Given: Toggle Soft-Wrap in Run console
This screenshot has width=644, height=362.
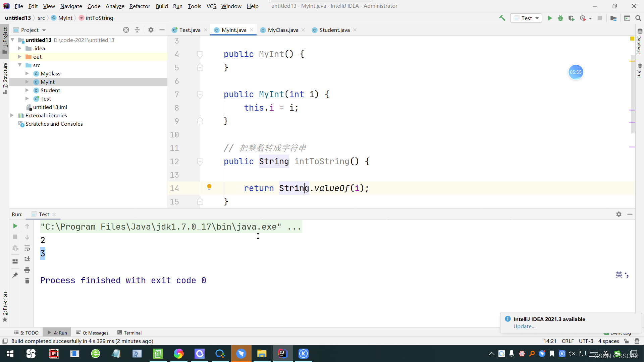Looking at the screenshot, I should 27,248.
